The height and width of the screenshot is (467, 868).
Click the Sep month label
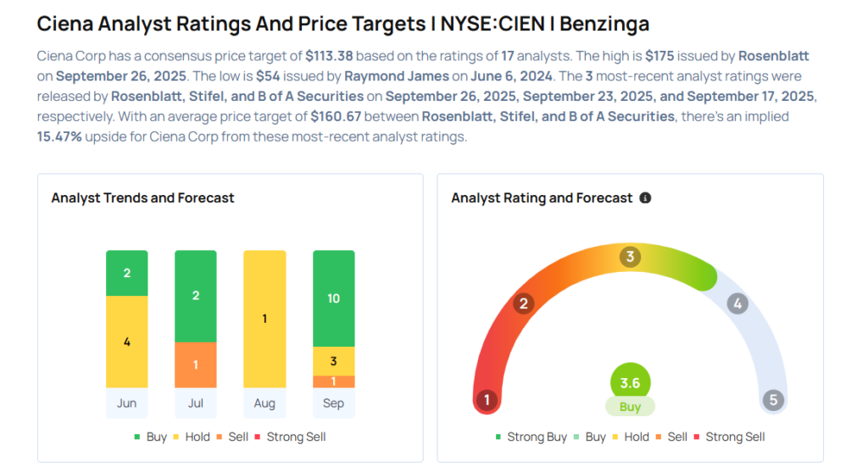coord(333,403)
